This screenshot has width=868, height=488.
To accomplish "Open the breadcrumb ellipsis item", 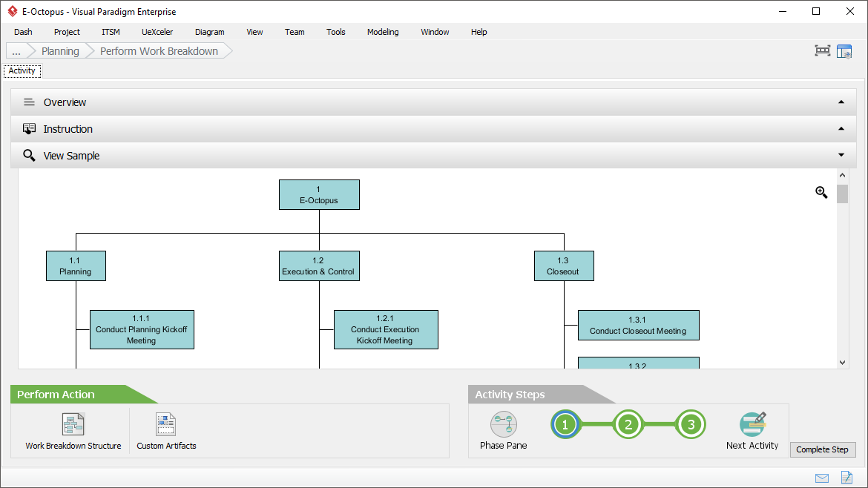I will (x=16, y=51).
